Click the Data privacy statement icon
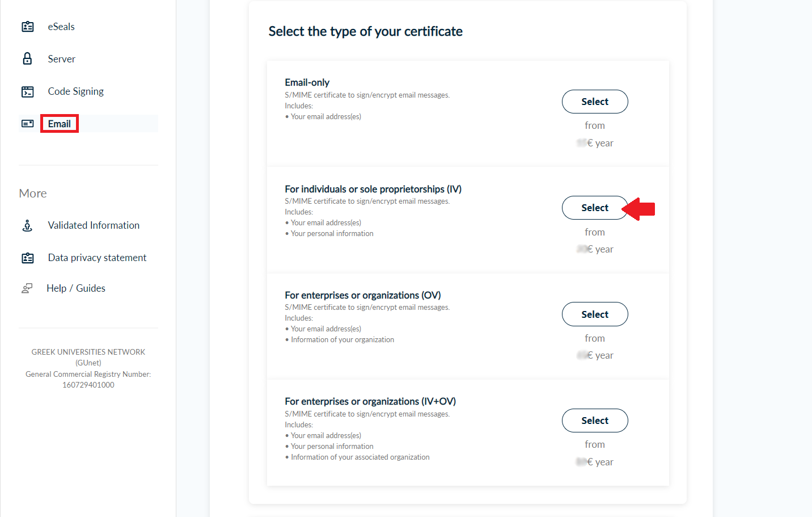Screen dimensions: 812x517 [x=27, y=258]
